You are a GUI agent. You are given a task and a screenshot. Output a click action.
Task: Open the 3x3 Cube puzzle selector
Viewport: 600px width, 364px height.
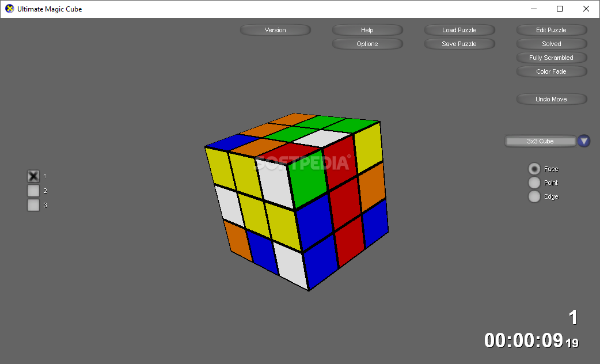tap(540, 141)
